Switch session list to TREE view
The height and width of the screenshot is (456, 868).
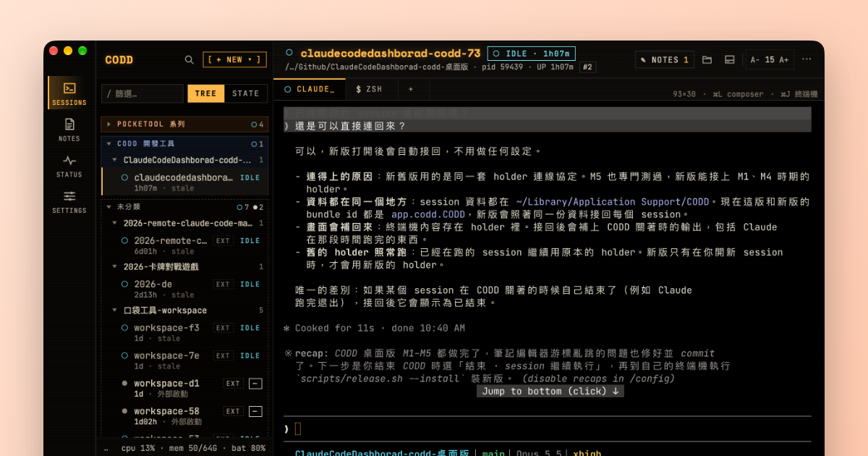click(x=205, y=93)
